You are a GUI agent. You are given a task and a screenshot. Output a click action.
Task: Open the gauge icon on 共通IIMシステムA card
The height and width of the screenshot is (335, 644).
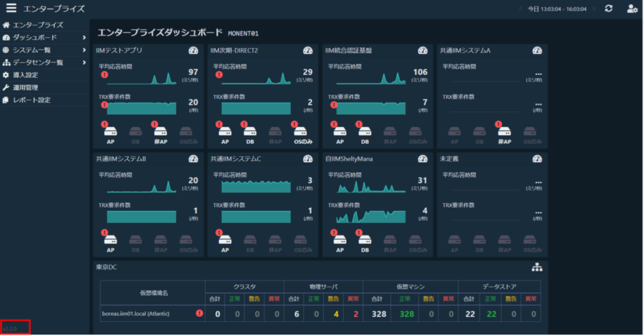point(537,50)
